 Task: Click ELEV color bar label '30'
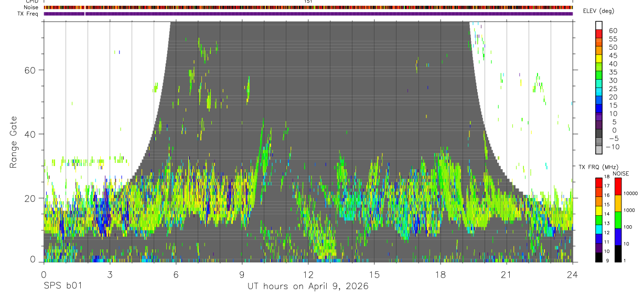613,81
